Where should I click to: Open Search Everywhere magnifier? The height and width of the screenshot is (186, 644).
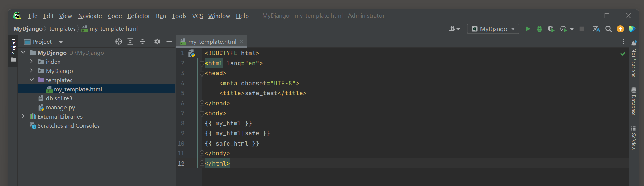[x=608, y=29]
